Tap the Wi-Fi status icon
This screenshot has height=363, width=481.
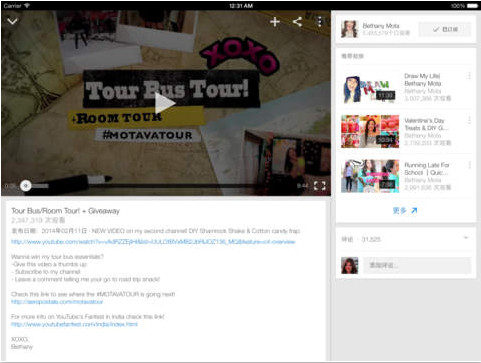click(x=27, y=6)
